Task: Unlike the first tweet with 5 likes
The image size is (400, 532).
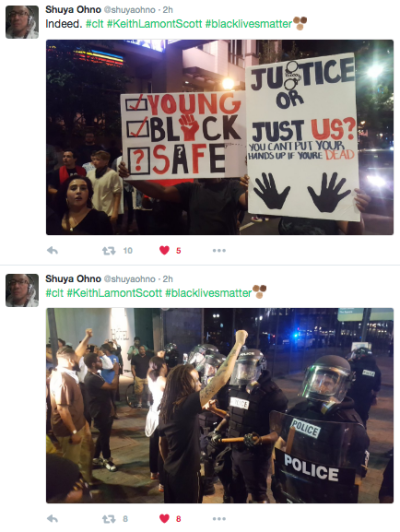Action: click(x=165, y=251)
